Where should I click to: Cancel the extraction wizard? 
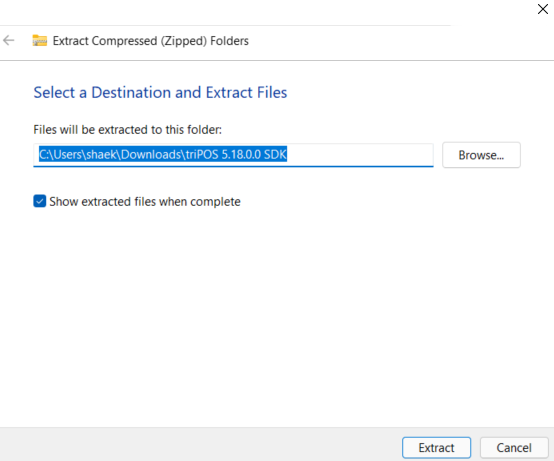tap(514, 448)
